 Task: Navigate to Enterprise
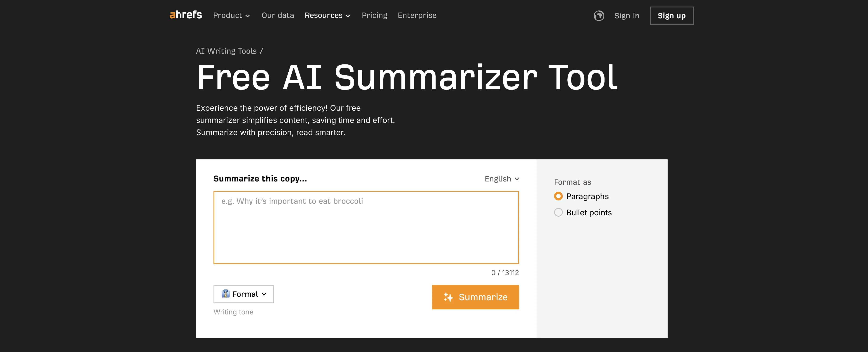tap(417, 16)
